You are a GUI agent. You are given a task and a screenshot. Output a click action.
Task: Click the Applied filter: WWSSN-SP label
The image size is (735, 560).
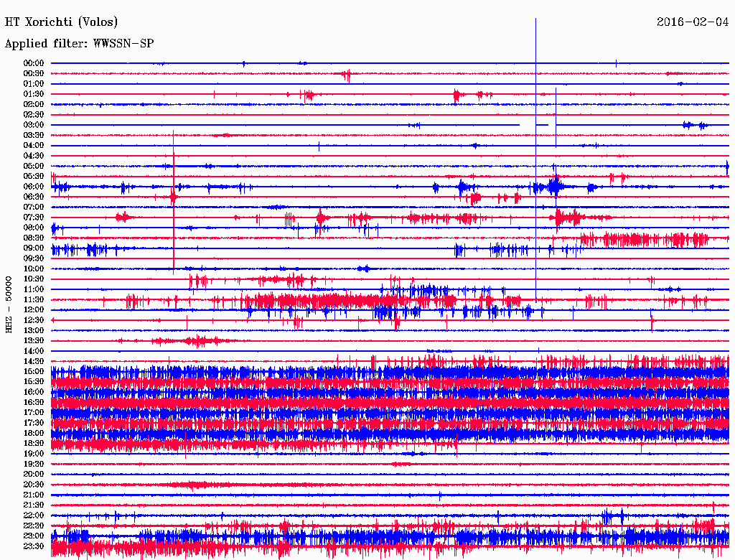(79, 44)
